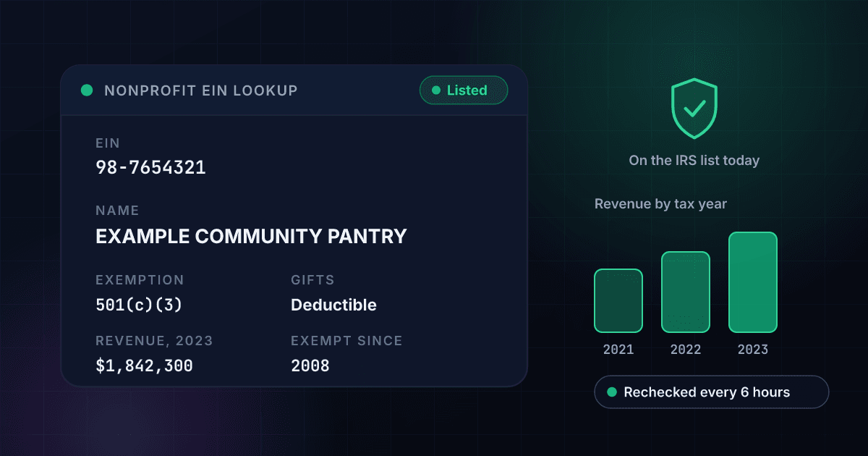Select the chart bar above the 2021 label
Screen dimensions: 868x456
618,300
